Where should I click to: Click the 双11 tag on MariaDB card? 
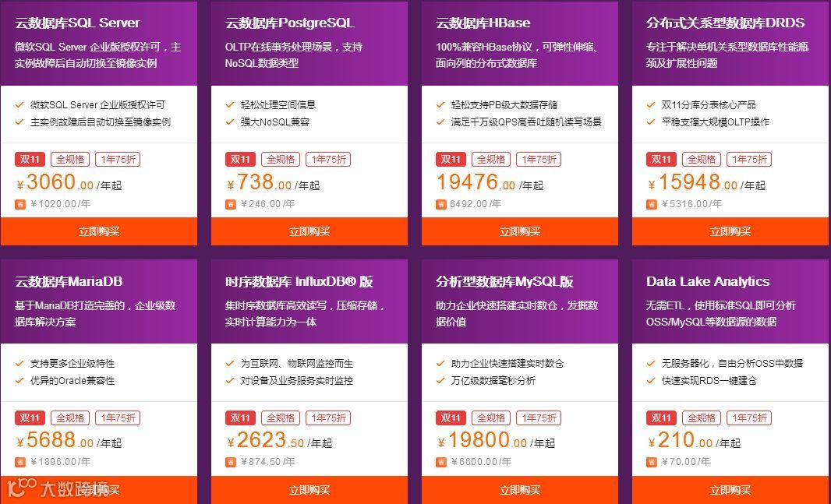(30, 418)
